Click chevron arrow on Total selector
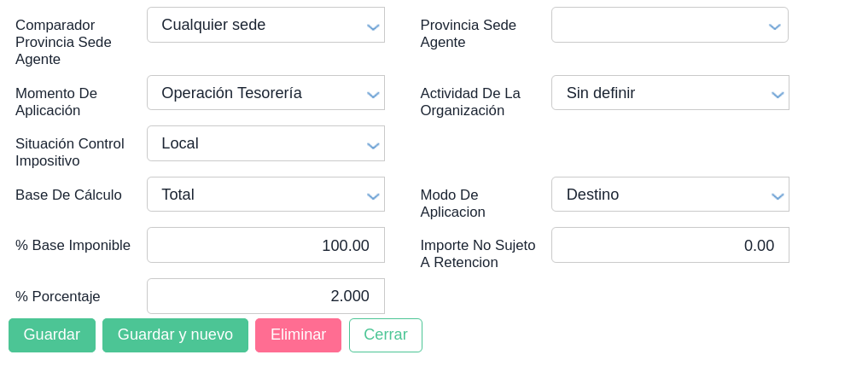 tap(373, 196)
